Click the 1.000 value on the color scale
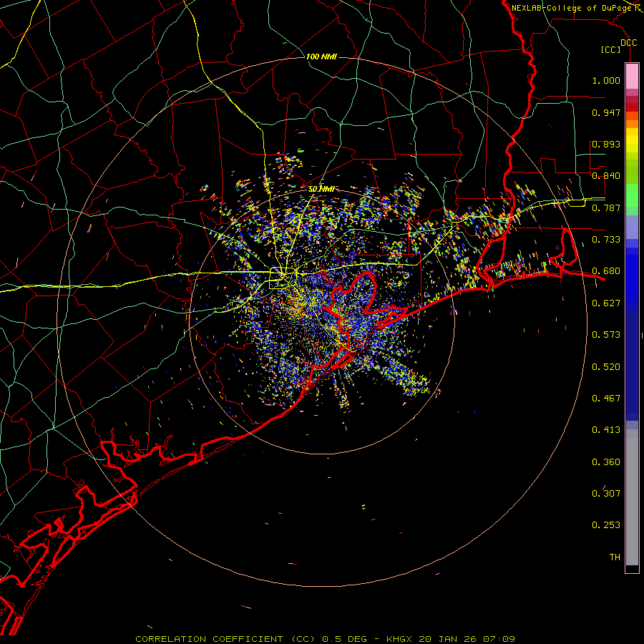The width and height of the screenshot is (644, 644). coord(606,80)
